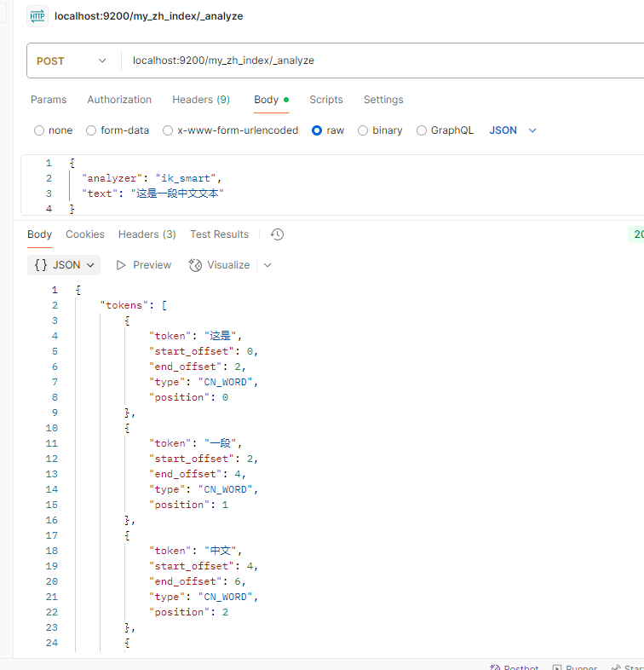Viewport: 644px width, 670px height.
Task: Switch to the Params tab
Action: [49, 100]
